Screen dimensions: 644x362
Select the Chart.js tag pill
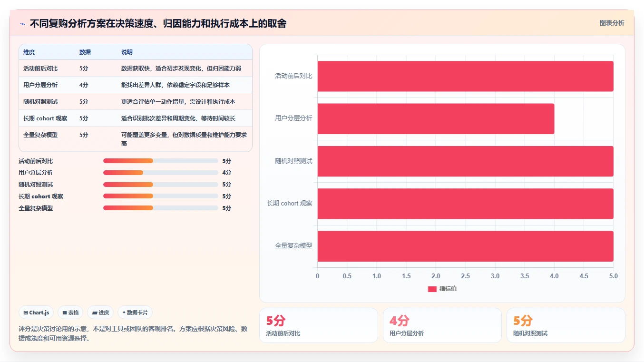point(36,313)
